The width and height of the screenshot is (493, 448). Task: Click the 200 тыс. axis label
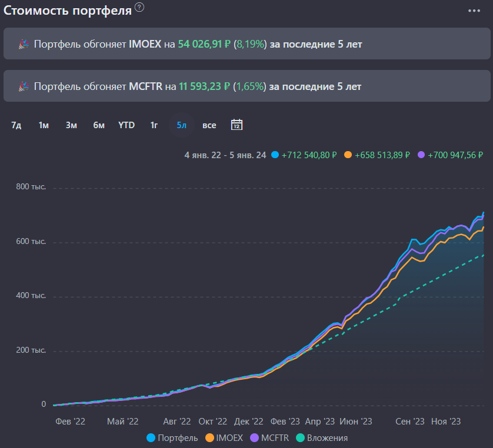pyautogui.click(x=31, y=350)
